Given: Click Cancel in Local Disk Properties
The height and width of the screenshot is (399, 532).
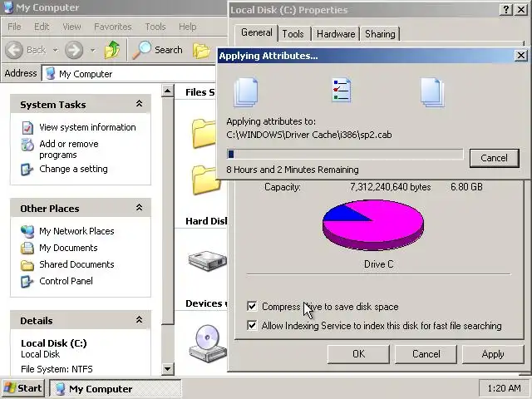Looking at the screenshot, I should pyautogui.click(x=426, y=354).
